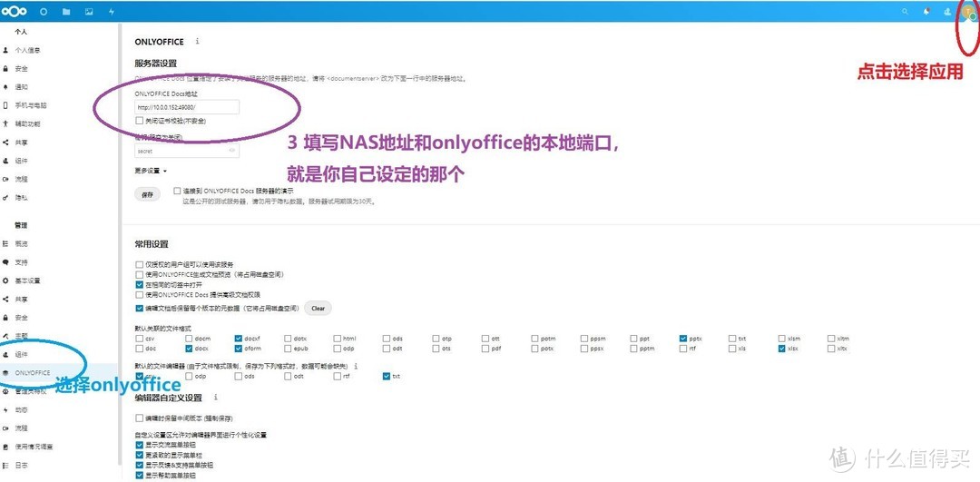Click info icon next to 默认的文件编辑器
The image size is (980, 482).
point(356,367)
